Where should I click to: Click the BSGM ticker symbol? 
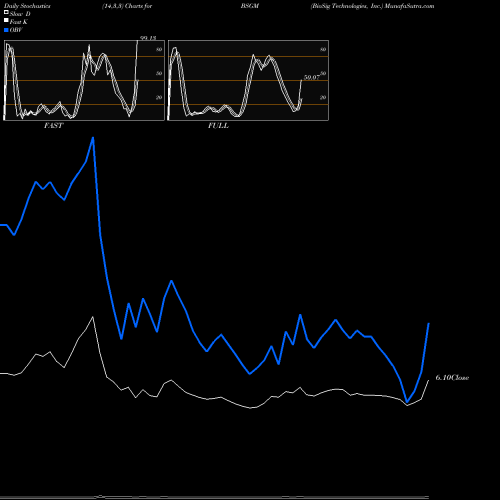250,6
